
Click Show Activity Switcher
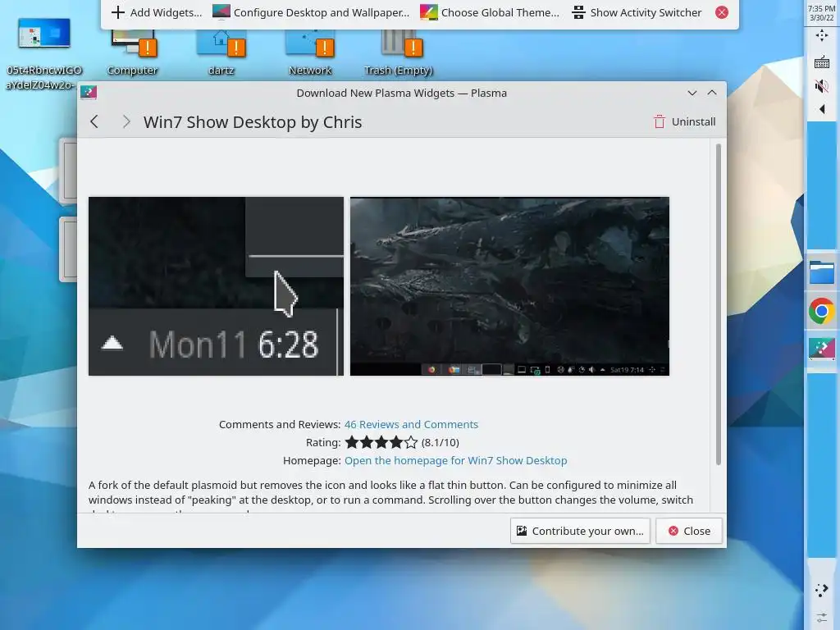(637, 12)
